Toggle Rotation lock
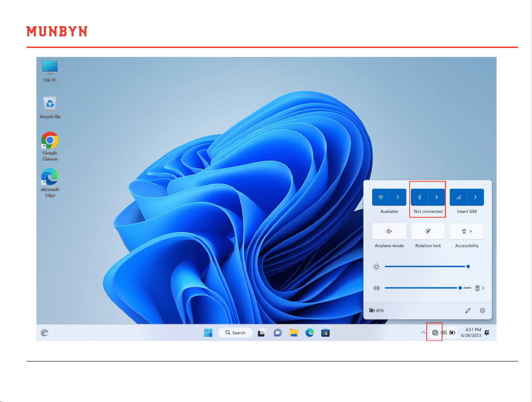This screenshot has width=532, height=402. [x=428, y=231]
